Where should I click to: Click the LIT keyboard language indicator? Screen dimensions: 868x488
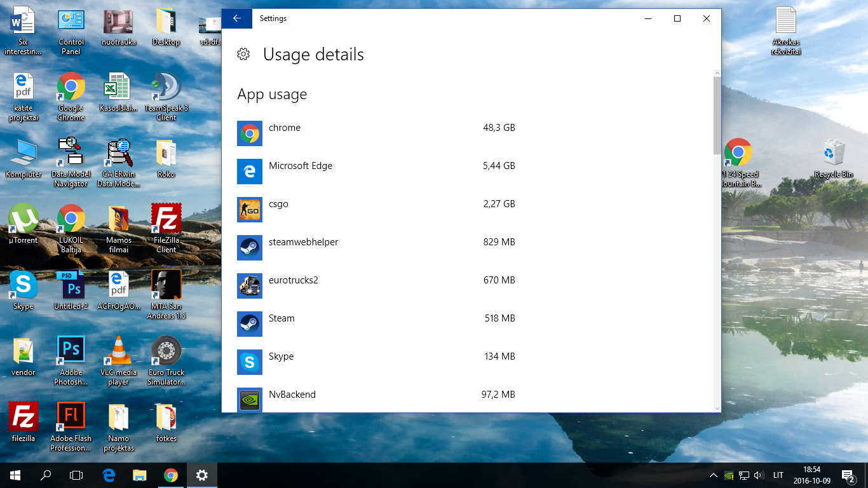click(778, 475)
